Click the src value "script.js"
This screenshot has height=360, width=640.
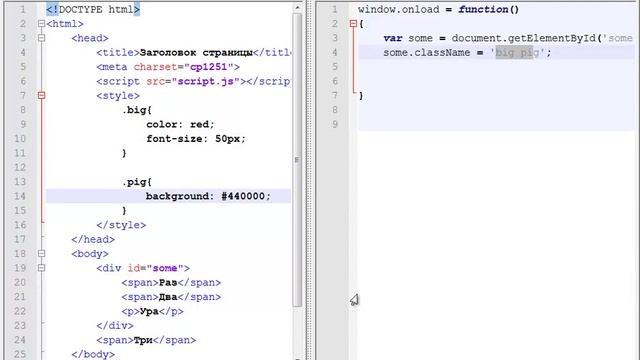click(x=206, y=81)
